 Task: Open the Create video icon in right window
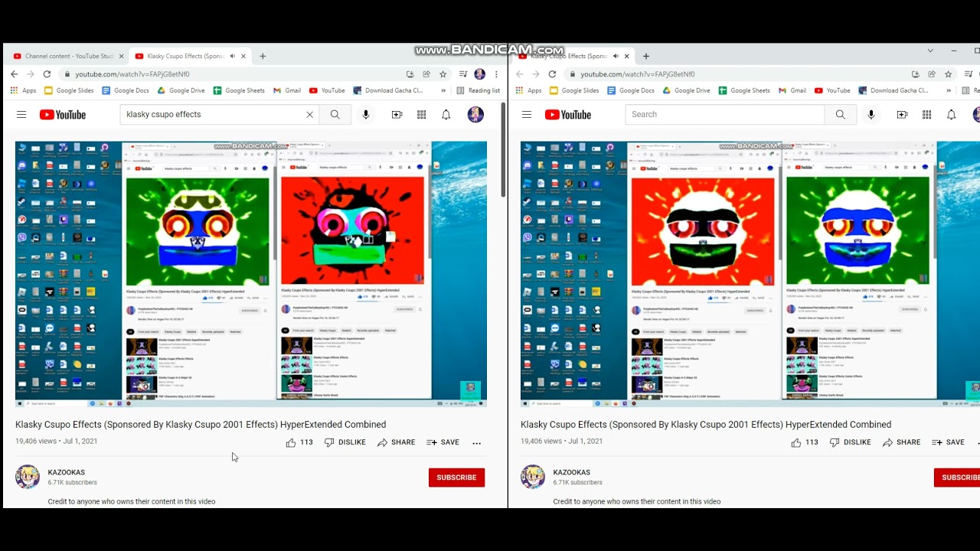point(902,115)
